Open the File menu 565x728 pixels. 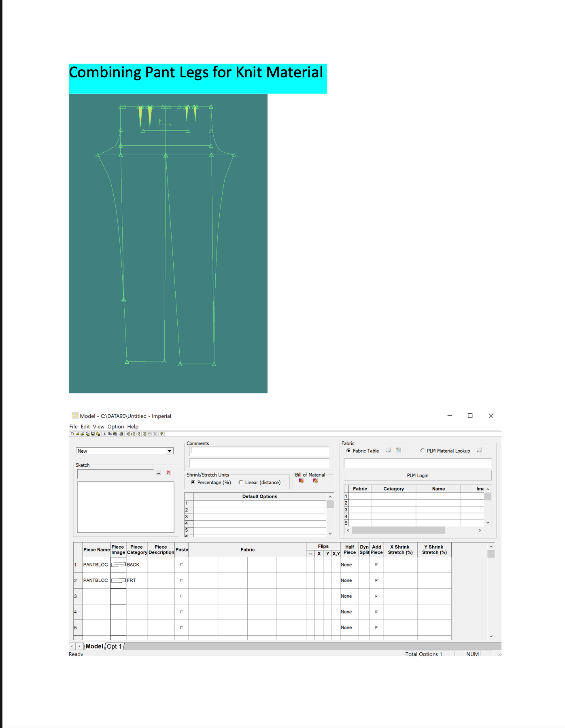[73, 427]
